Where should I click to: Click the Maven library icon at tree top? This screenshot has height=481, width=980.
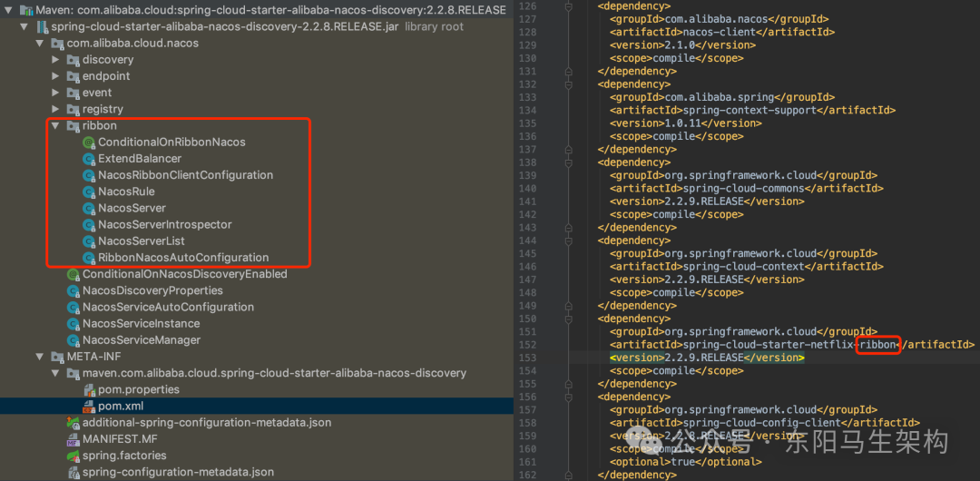[26, 11]
